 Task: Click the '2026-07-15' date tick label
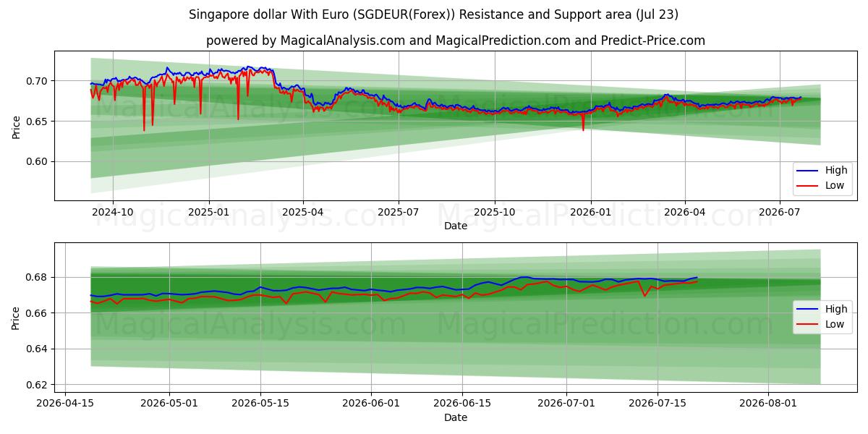[658, 404]
